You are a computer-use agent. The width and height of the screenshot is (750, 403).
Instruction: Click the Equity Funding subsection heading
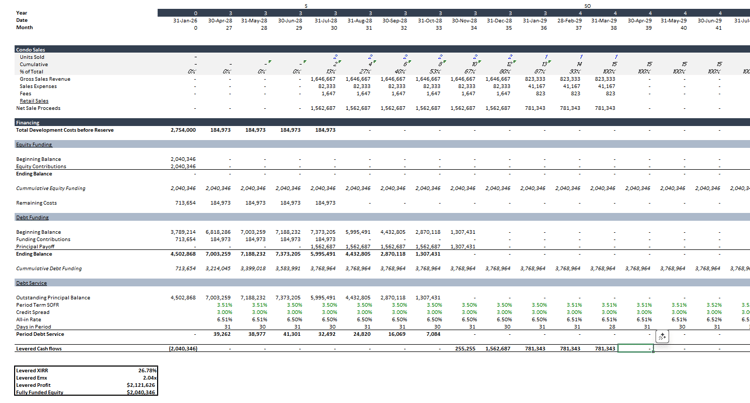34,144
